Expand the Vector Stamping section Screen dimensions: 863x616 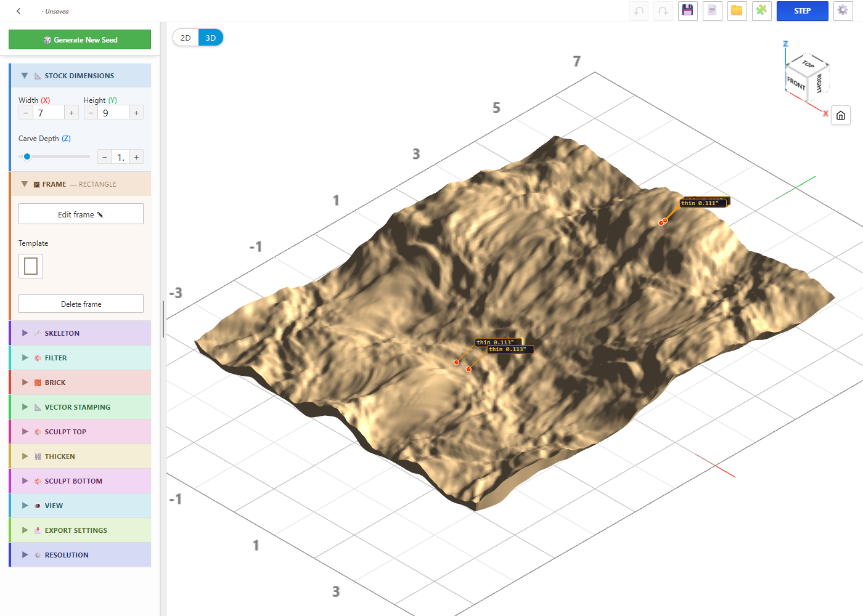click(x=80, y=407)
